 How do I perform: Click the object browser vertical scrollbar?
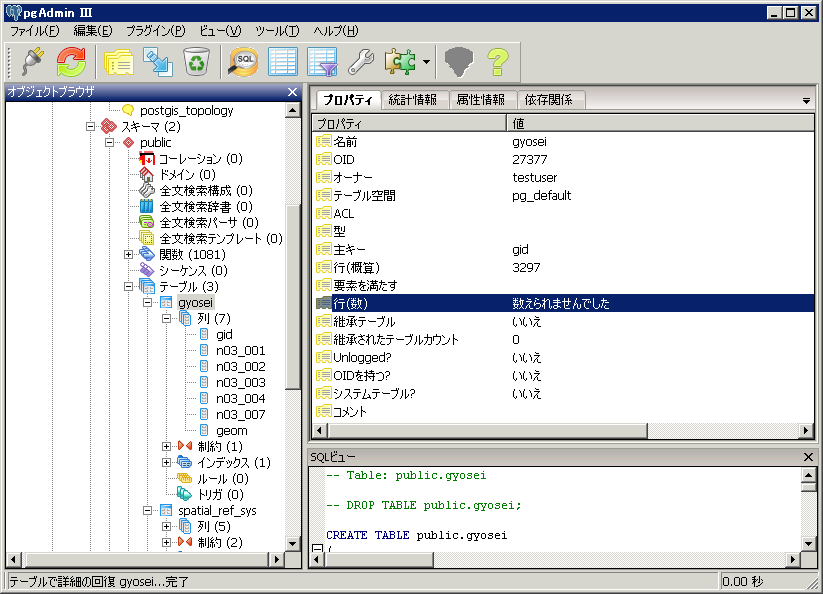[x=292, y=300]
